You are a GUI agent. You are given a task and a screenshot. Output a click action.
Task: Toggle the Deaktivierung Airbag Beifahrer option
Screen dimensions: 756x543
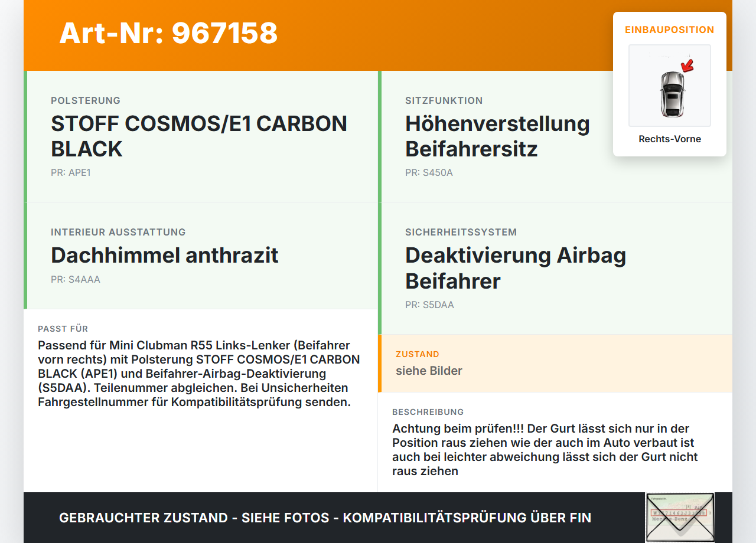click(x=515, y=268)
